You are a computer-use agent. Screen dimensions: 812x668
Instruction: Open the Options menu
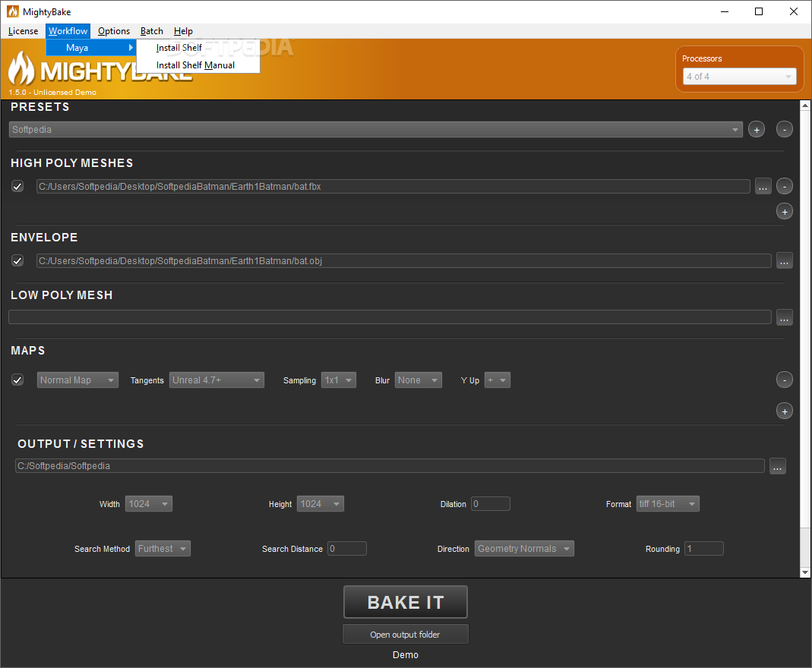click(114, 31)
